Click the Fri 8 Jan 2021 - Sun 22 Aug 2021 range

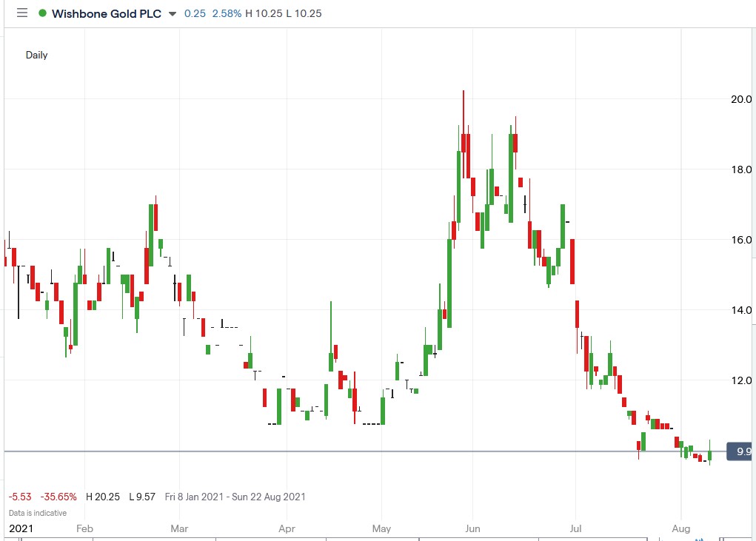[235, 497]
